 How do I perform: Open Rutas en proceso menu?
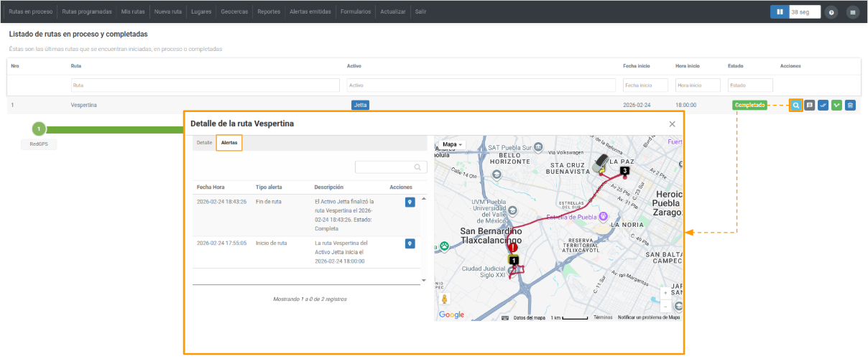click(31, 12)
